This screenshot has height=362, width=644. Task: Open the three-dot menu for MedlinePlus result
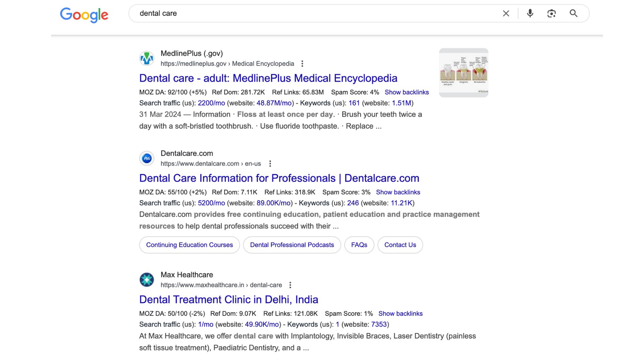[302, 64]
